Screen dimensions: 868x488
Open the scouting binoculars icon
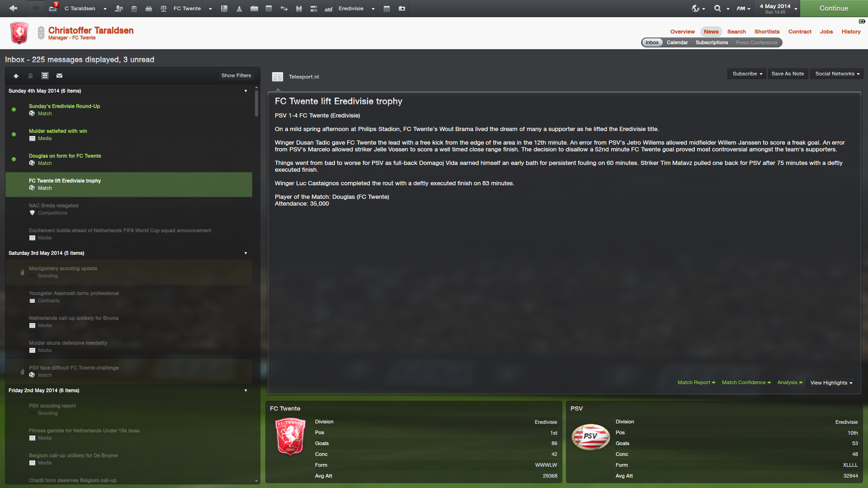pos(299,9)
